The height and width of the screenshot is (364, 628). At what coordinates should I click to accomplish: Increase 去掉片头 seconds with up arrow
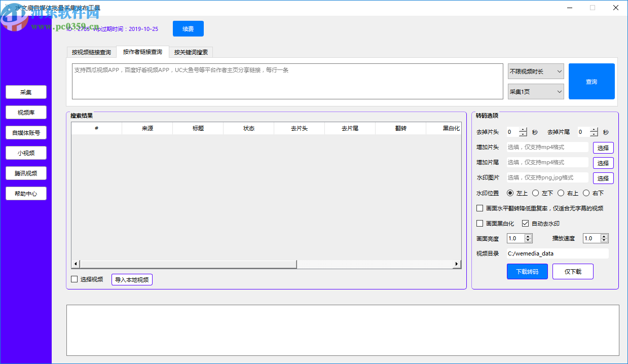(523, 130)
